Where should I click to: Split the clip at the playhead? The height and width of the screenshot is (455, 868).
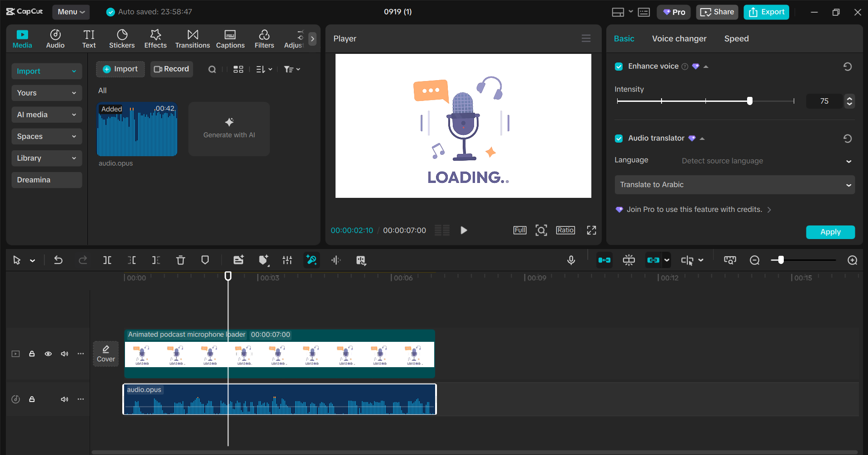pos(107,260)
